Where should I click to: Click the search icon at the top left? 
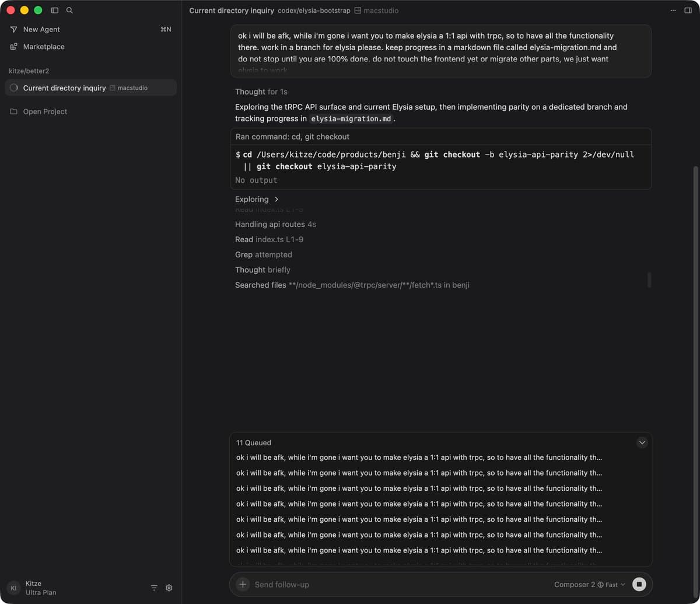pos(69,10)
